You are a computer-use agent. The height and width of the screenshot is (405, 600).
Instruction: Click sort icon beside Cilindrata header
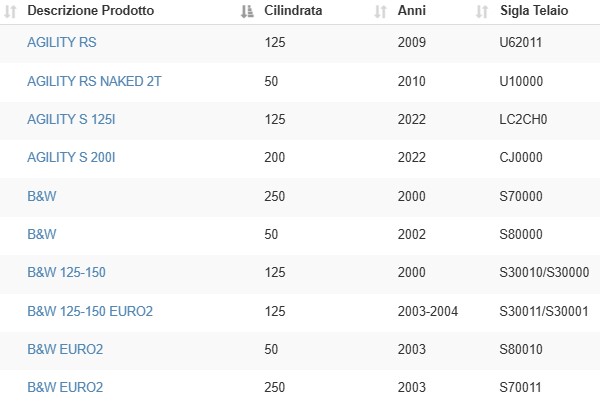point(247,11)
